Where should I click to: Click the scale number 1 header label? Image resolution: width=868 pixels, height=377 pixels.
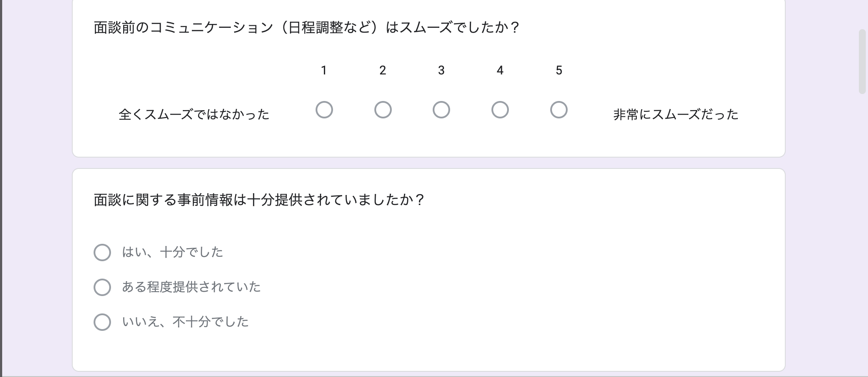coord(324,70)
